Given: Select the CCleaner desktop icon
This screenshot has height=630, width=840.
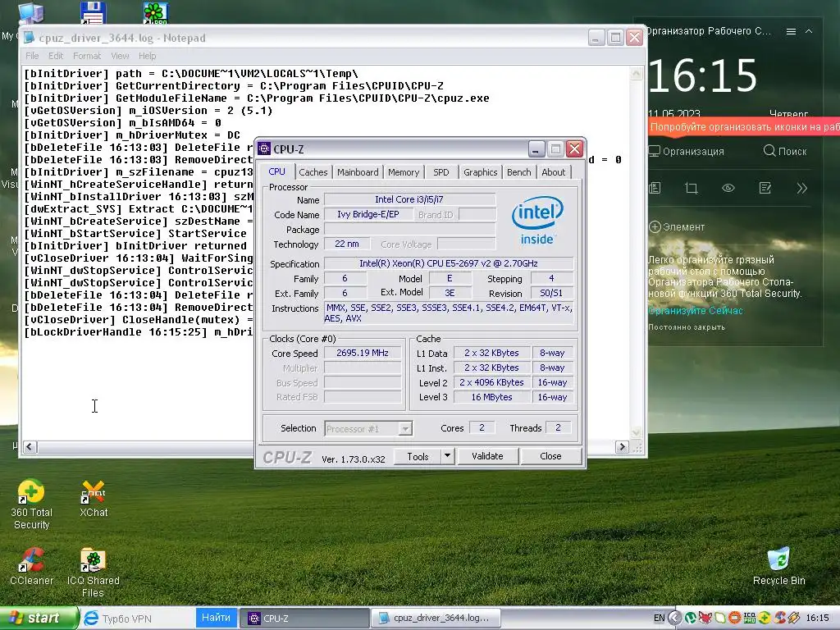Looking at the screenshot, I should click(31, 566).
